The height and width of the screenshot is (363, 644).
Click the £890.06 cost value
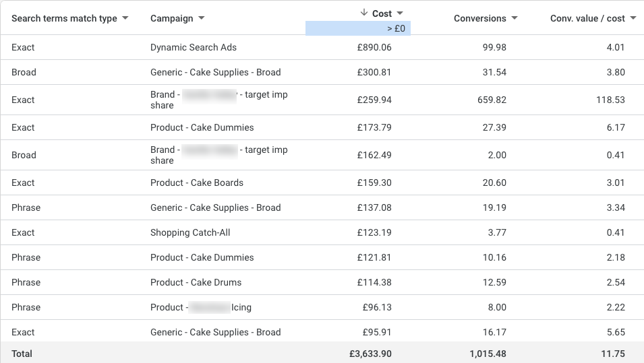point(374,47)
